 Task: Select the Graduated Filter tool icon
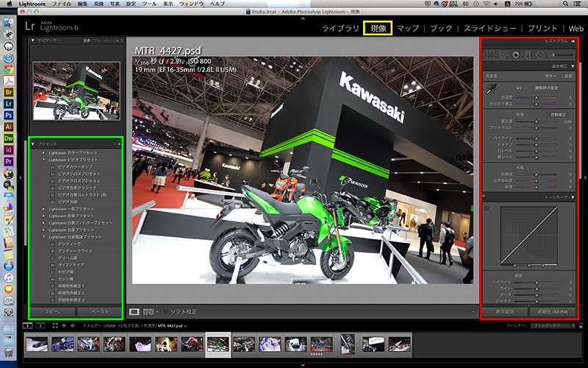[528, 55]
